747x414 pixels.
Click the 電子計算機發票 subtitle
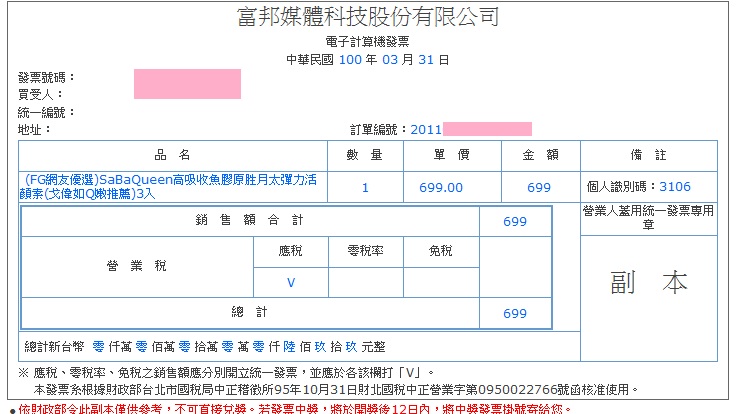pos(367,42)
